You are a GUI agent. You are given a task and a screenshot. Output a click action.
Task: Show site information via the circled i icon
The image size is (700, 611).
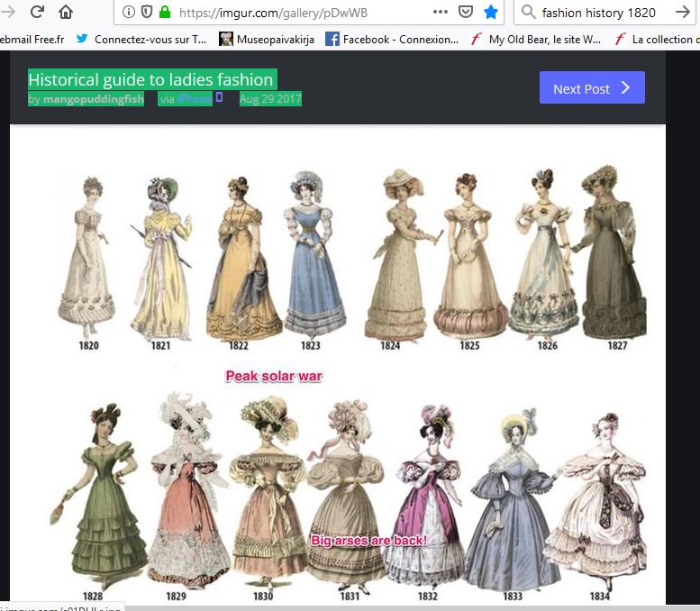tap(129, 12)
